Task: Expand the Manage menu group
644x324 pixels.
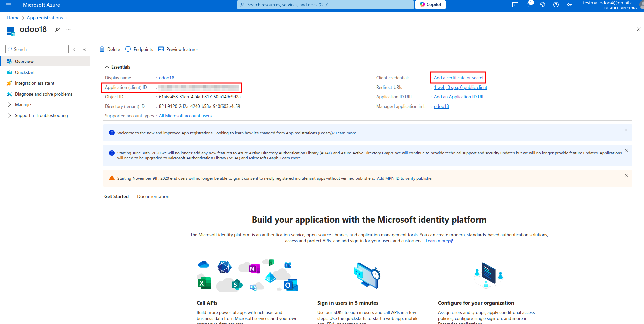Action: coord(23,104)
